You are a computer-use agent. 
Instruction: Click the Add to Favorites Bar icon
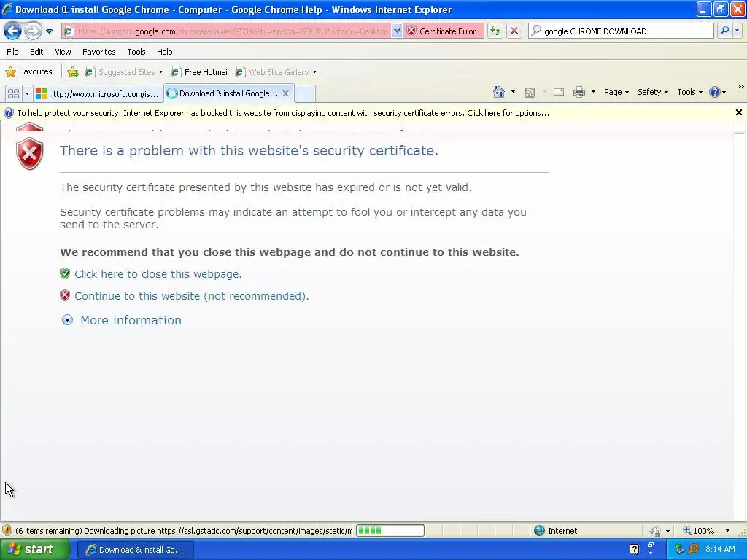point(73,72)
